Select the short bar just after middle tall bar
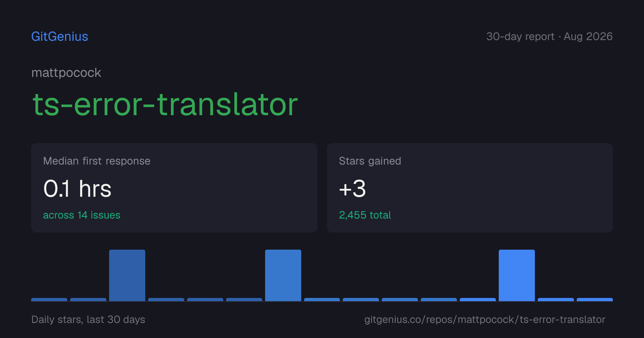This screenshot has width=644, height=338. point(322,300)
